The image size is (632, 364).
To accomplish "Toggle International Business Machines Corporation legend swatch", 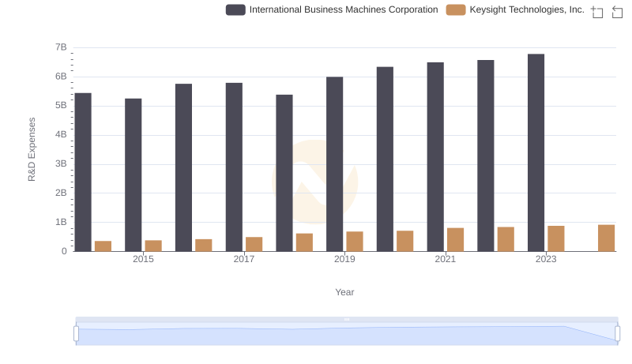I will click(x=235, y=9).
